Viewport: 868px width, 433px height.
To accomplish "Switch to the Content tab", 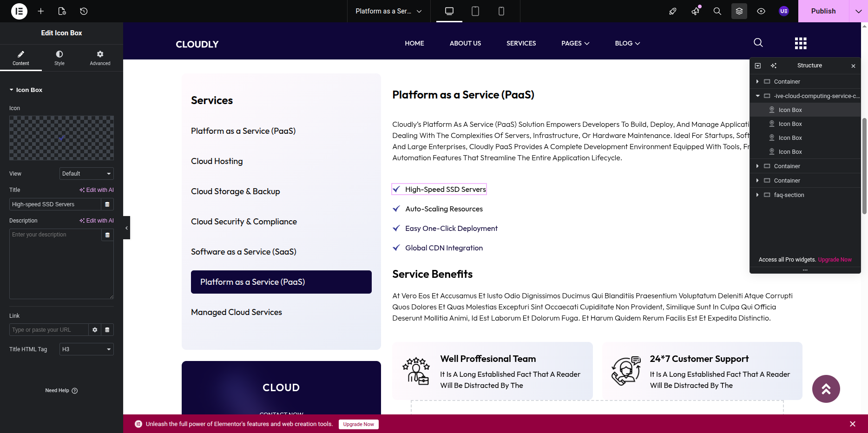I will point(21,58).
